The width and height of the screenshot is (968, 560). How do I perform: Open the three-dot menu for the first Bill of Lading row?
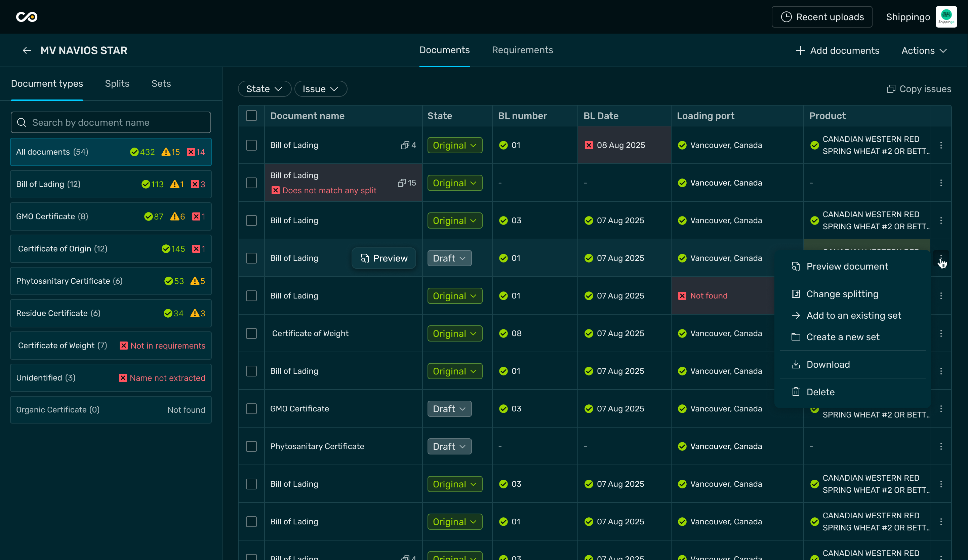pyautogui.click(x=941, y=145)
